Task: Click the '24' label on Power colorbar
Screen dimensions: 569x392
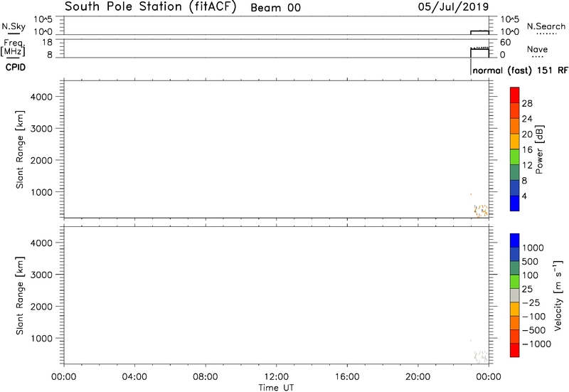Action: 527,119
